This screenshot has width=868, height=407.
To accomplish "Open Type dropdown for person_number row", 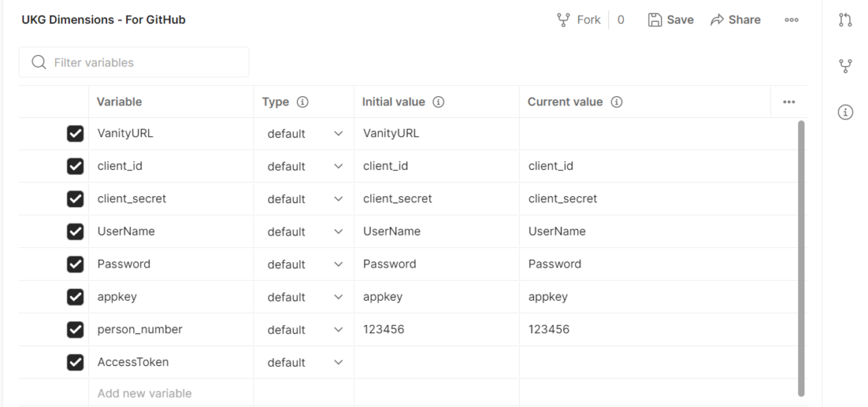I will click(x=304, y=329).
